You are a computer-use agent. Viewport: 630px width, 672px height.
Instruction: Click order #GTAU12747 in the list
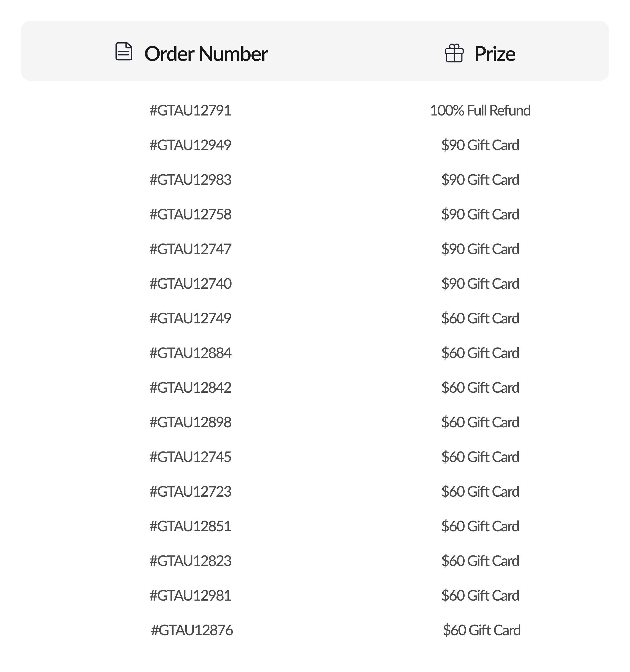click(190, 249)
